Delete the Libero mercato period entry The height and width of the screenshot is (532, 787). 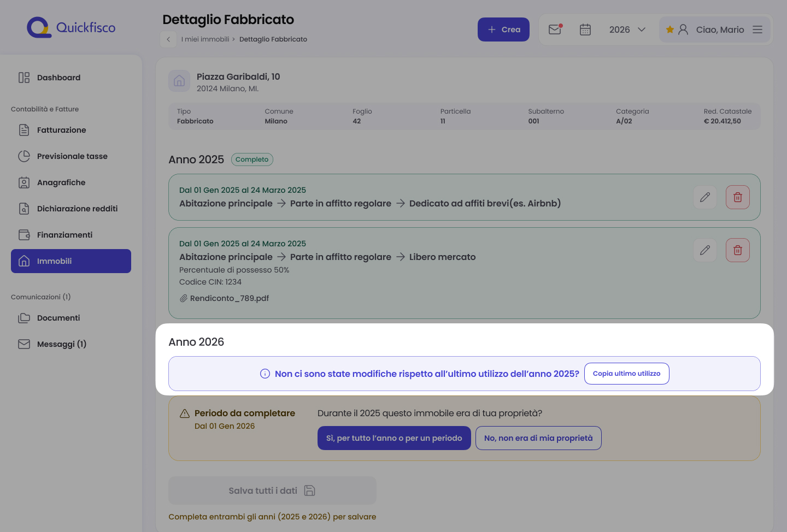[737, 250]
